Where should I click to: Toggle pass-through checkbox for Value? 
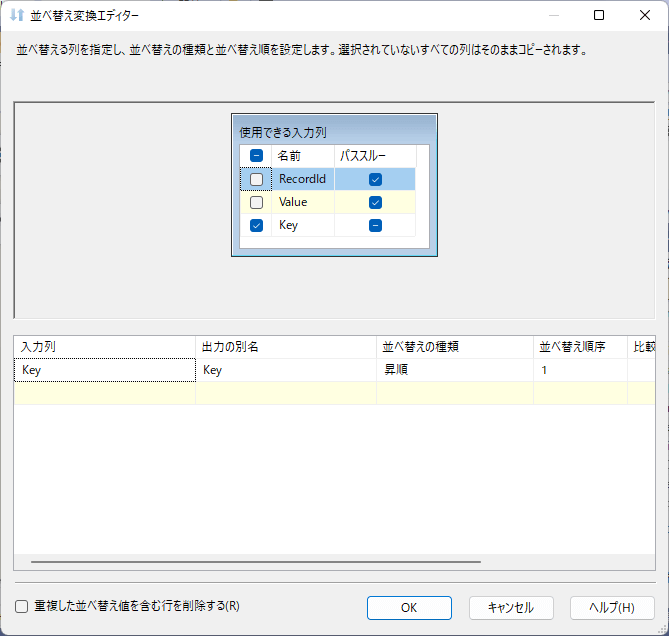375,202
